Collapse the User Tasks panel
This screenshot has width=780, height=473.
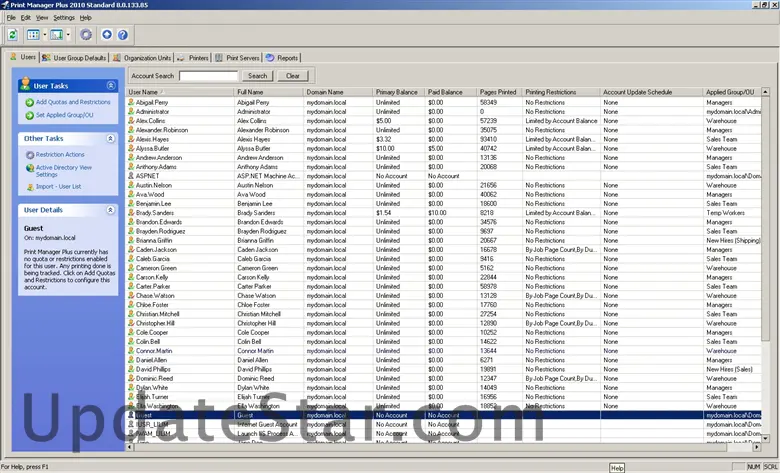click(109, 86)
